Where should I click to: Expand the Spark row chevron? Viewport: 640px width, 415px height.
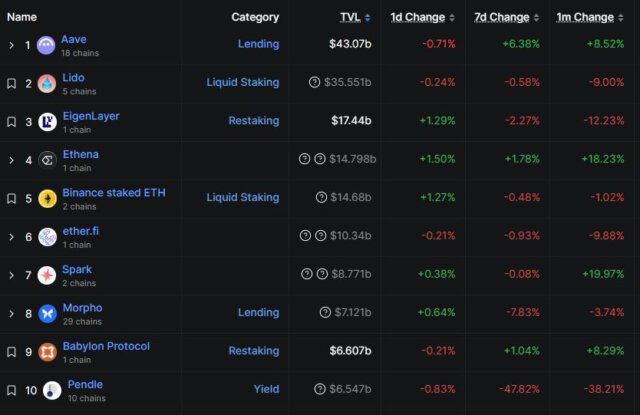coord(11,275)
